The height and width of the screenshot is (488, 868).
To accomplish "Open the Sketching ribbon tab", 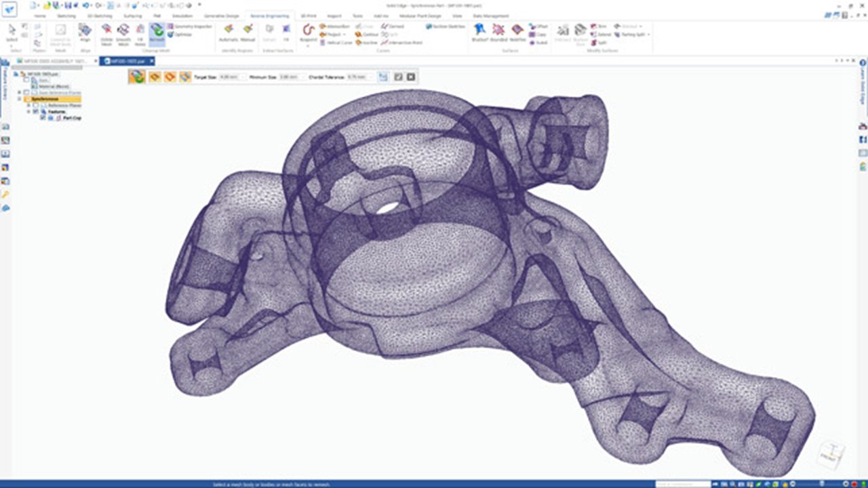I will [x=65, y=15].
